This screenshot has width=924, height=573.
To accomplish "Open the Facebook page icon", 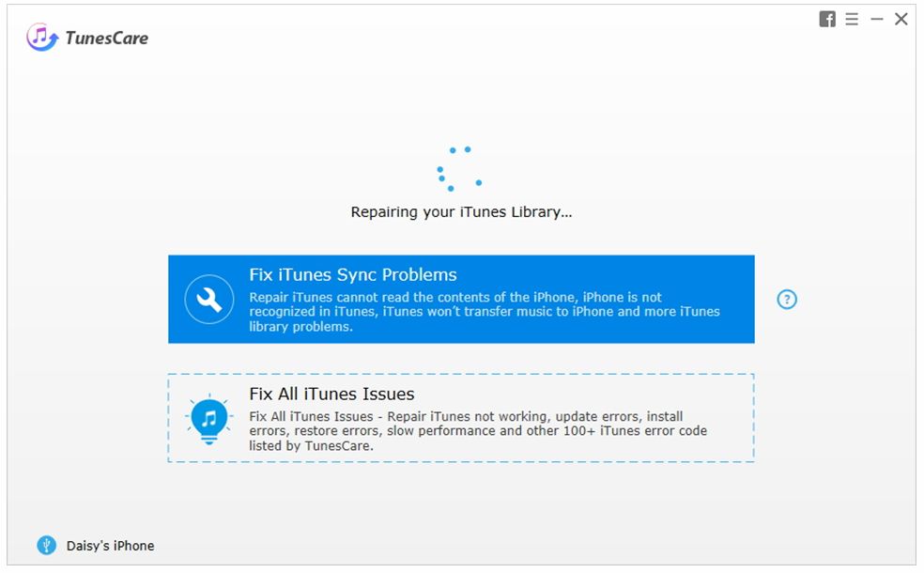I will [x=827, y=20].
